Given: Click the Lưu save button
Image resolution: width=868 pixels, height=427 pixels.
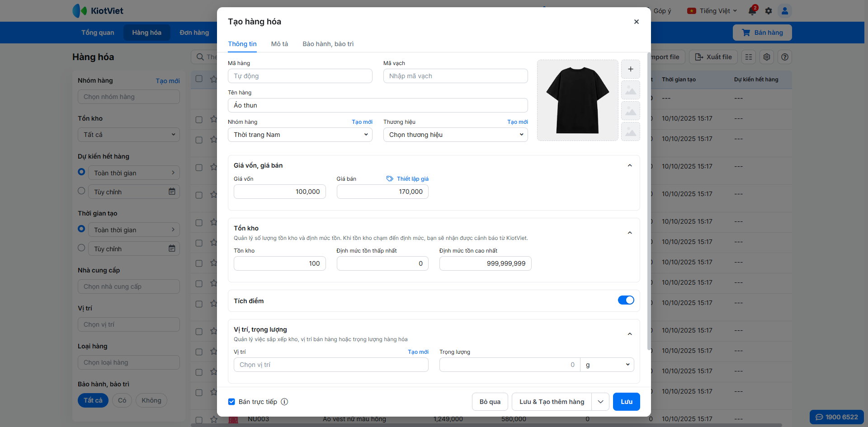Looking at the screenshot, I should click(x=626, y=402).
